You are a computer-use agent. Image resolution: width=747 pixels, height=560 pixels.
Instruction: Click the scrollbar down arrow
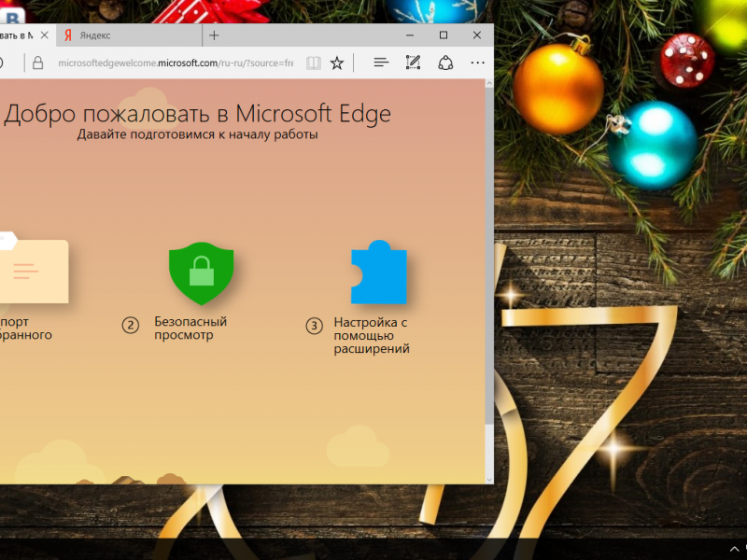(x=489, y=480)
